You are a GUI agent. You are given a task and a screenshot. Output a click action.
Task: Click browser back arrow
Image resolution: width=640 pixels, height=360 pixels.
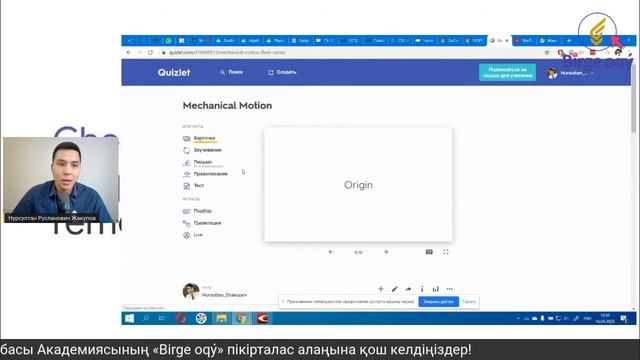coord(129,53)
